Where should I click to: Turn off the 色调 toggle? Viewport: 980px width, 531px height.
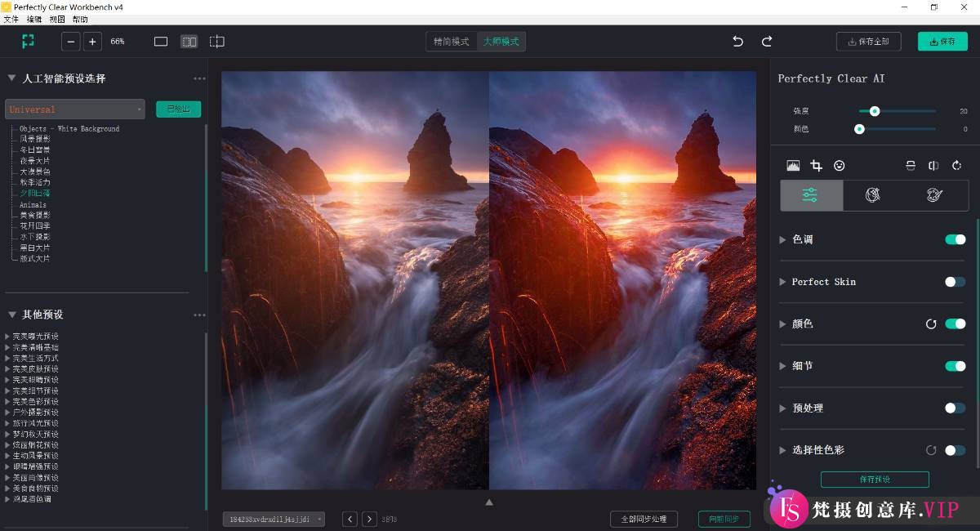tap(955, 239)
